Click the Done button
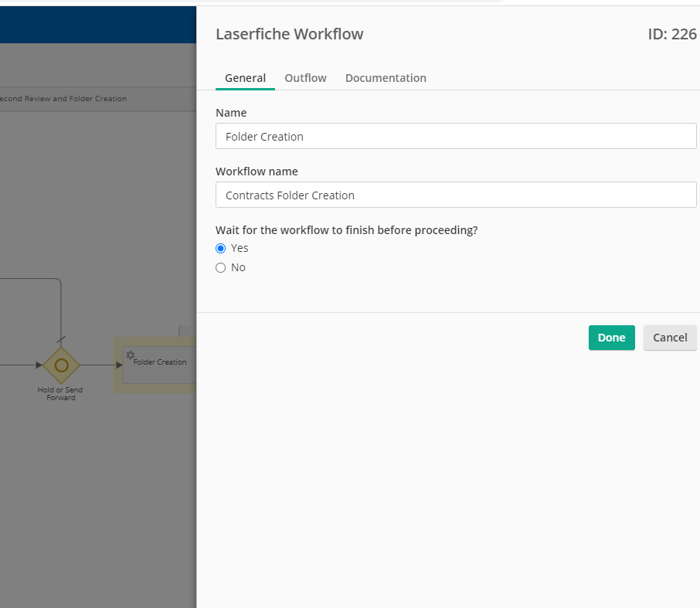 pos(612,338)
